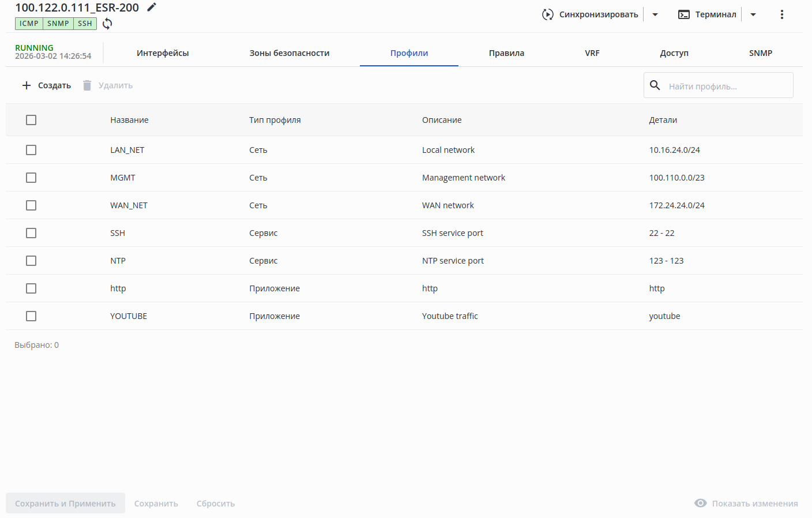The image size is (812, 518).
Task: Click the pencil icon to rename the device
Action: pos(152,7)
